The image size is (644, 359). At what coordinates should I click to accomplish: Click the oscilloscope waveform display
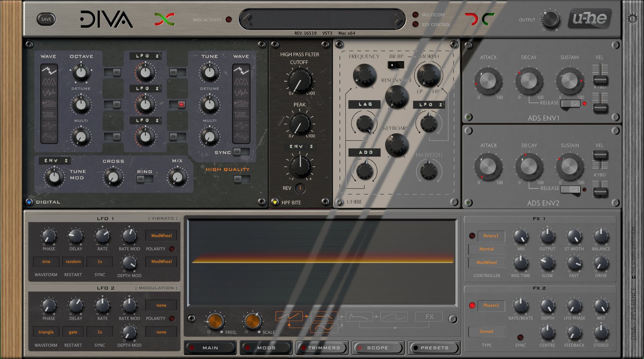click(322, 262)
